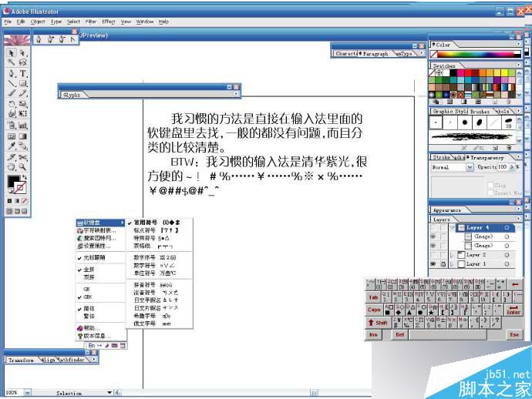The height and width of the screenshot is (399, 532).
Task: Switch to the Brushes tab
Action: pyautogui.click(x=480, y=111)
